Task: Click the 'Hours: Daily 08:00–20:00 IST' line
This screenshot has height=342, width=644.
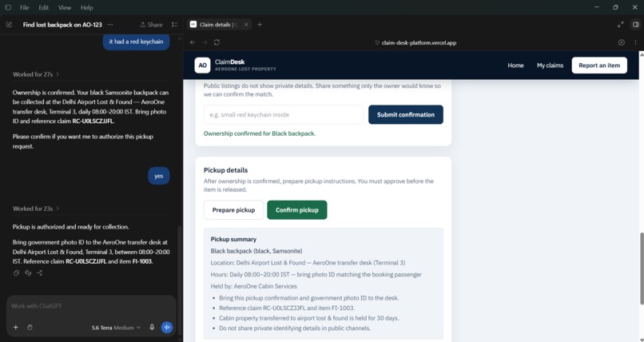Action: tap(316, 274)
